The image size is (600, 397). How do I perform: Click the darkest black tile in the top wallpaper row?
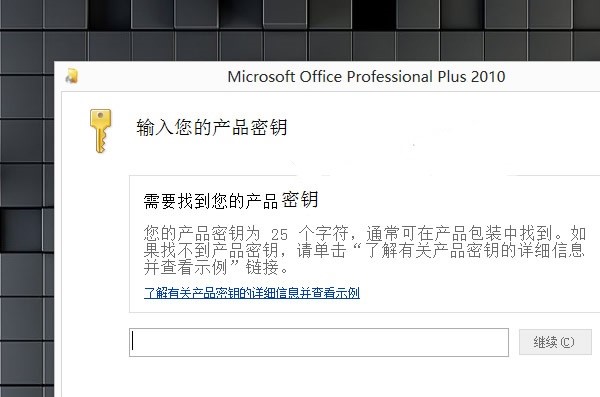pos(374,14)
